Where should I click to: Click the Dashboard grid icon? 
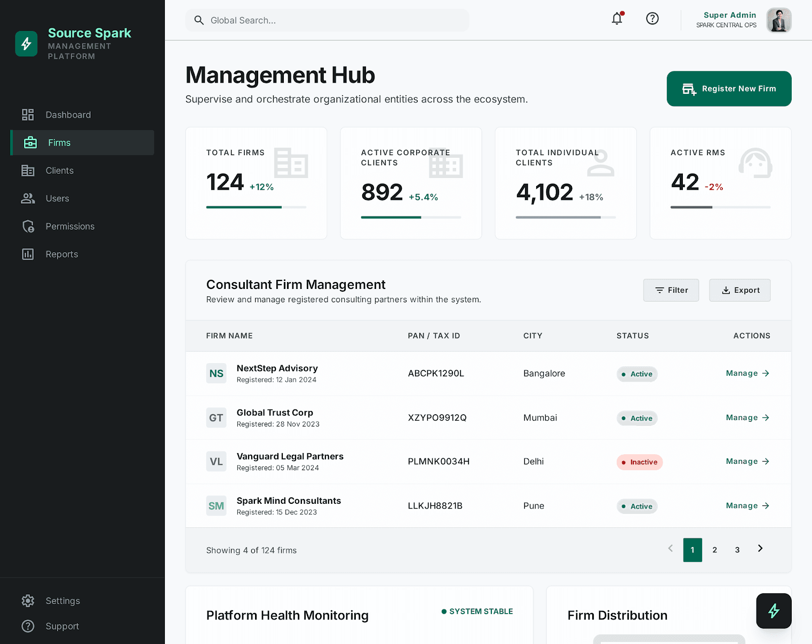pyautogui.click(x=28, y=115)
